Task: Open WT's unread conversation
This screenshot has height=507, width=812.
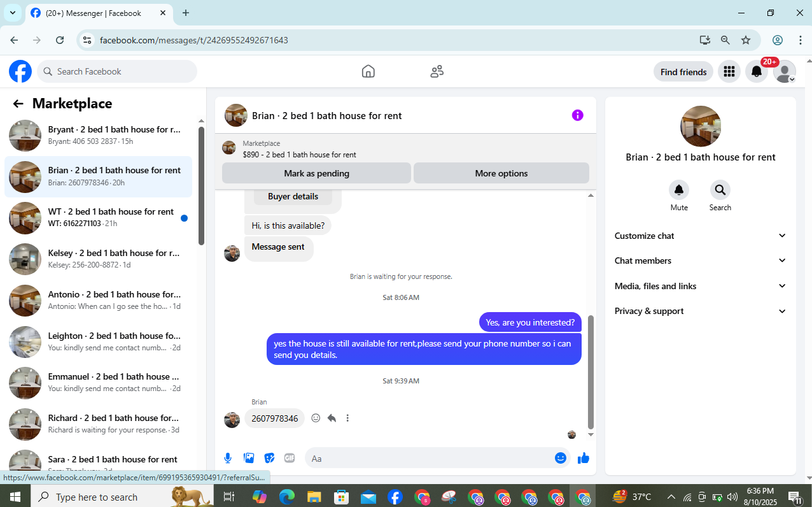Action: [99, 218]
